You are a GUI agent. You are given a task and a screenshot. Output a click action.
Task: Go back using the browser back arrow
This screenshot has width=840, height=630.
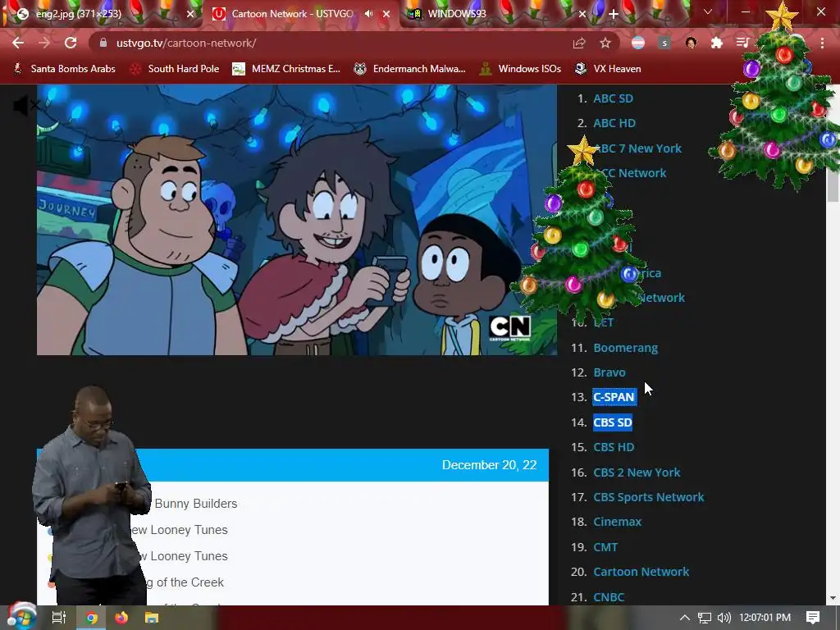click(x=18, y=43)
